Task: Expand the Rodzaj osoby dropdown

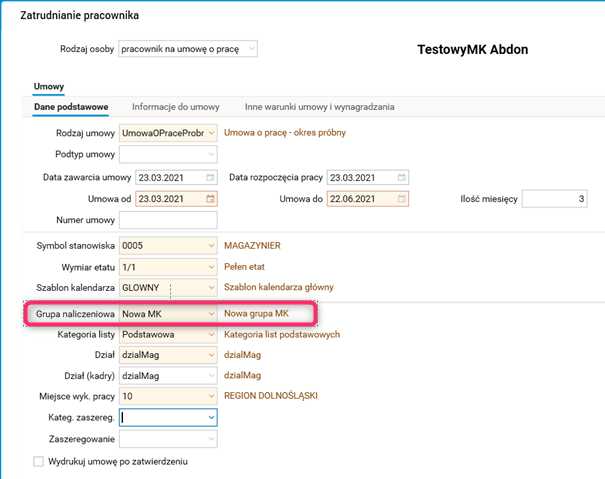Action: point(251,48)
